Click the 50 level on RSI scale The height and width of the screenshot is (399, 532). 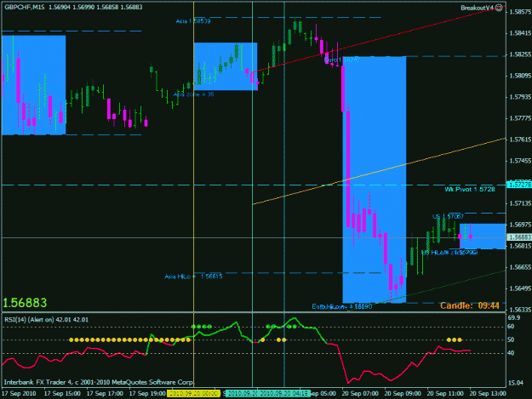[512, 340]
